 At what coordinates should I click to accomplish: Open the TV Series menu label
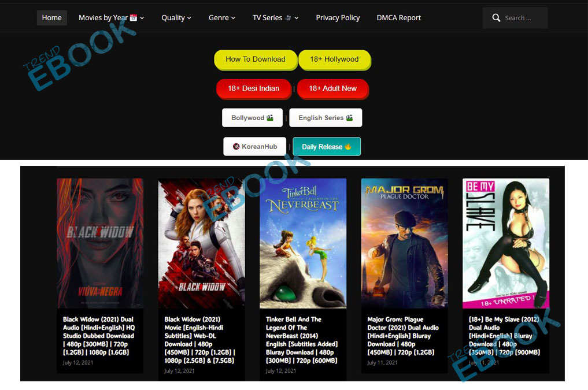click(267, 17)
